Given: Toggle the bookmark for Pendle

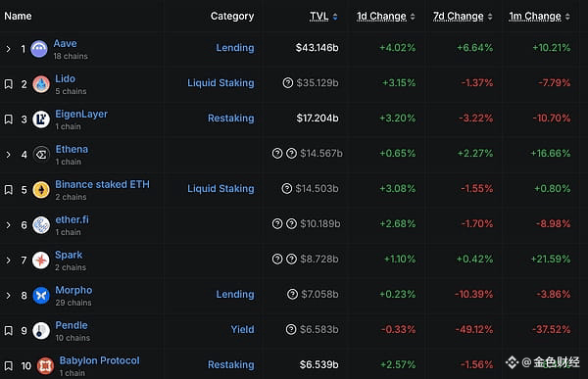Looking at the screenshot, I should click(x=8, y=331).
